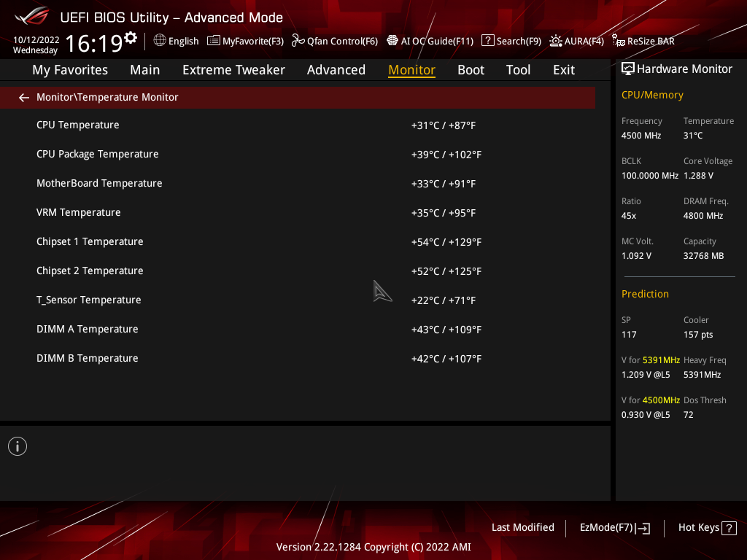
Task: Click the 1.209 V @L5 value
Action: pyautogui.click(x=645, y=375)
